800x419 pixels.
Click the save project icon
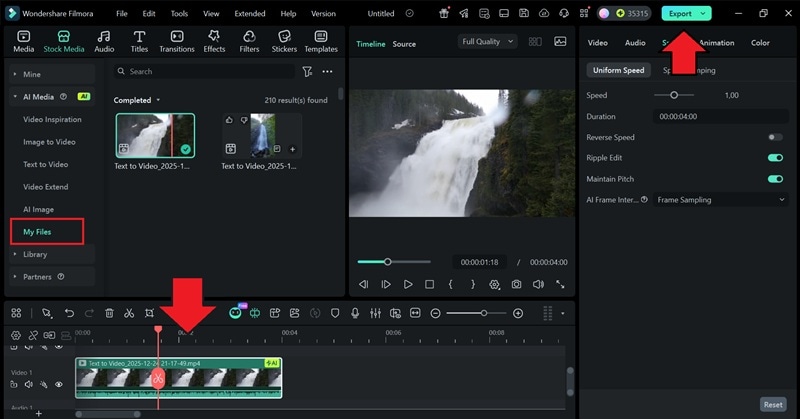click(x=524, y=13)
